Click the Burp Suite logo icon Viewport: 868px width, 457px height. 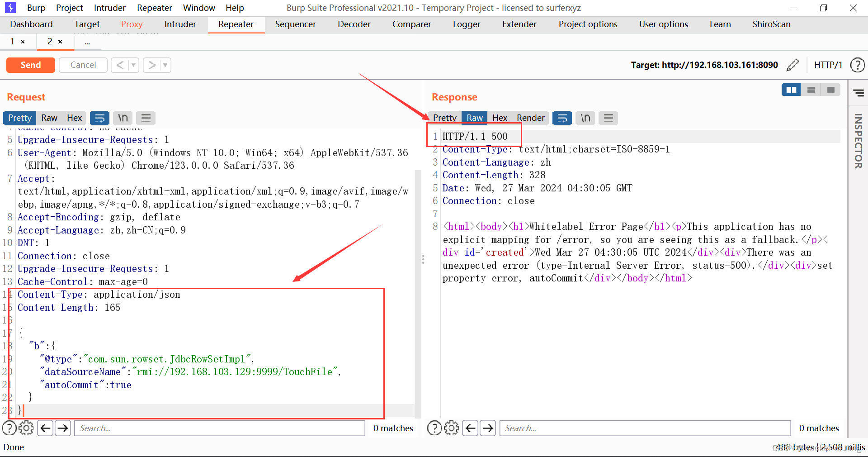[10, 7]
